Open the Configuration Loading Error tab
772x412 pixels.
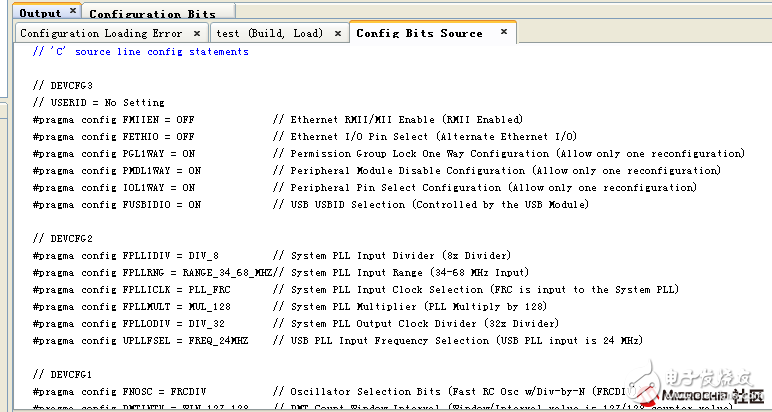coord(100,33)
